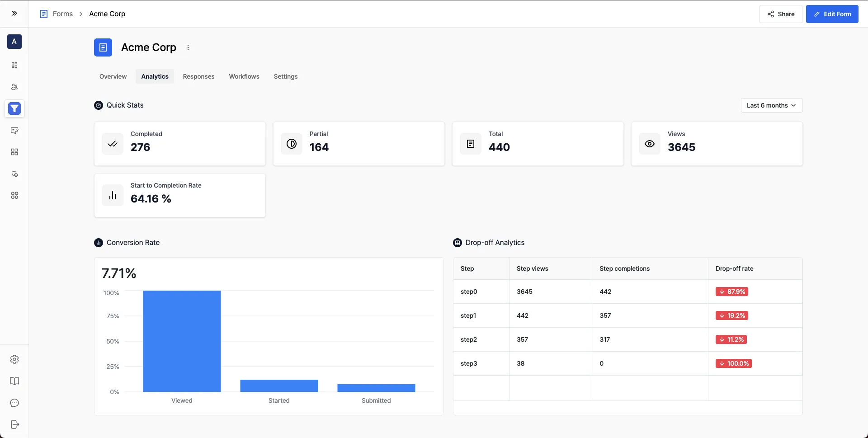Open the three-dot menu beside Acme Corp
868x438 pixels.
[188, 47]
